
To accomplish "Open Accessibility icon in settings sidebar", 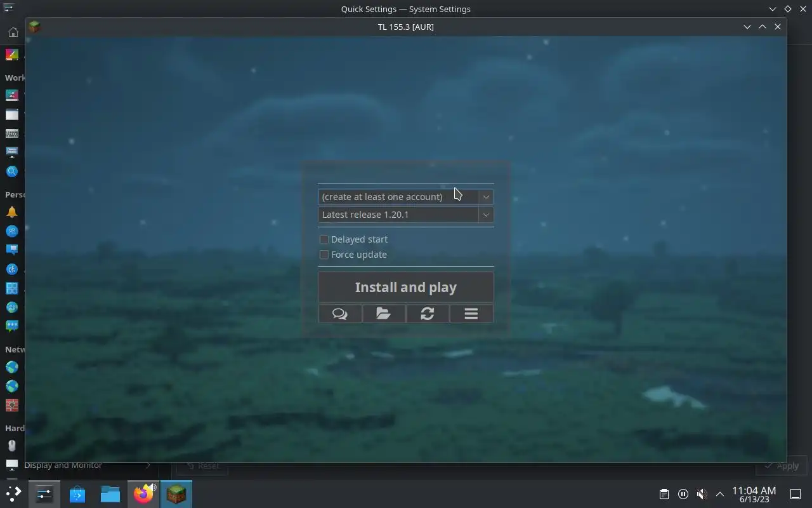I will pyautogui.click(x=12, y=269).
